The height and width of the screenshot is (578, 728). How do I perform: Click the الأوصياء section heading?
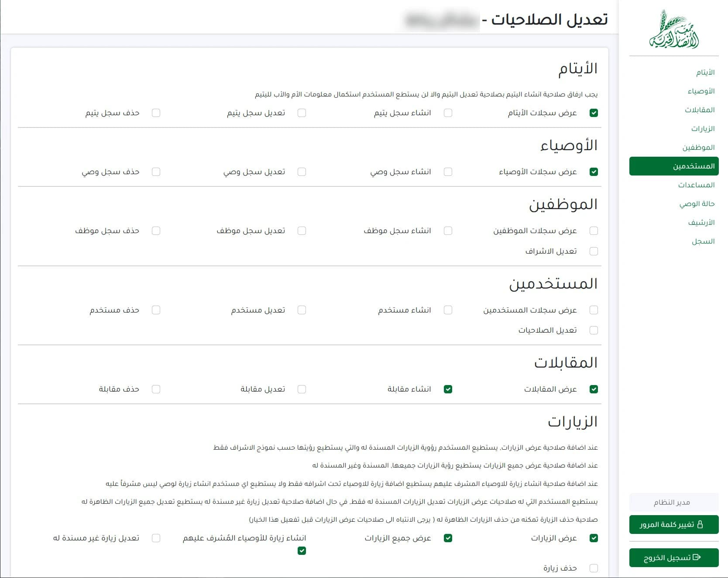click(x=569, y=146)
